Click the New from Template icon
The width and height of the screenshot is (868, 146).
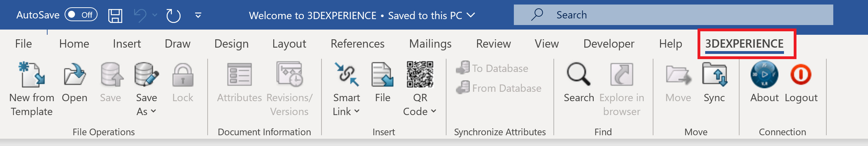coord(32,74)
